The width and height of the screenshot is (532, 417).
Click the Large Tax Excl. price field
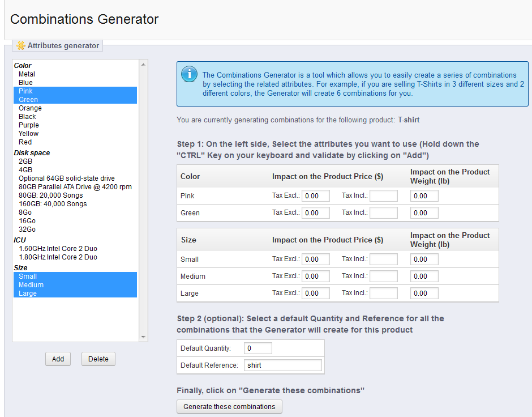point(316,293)
